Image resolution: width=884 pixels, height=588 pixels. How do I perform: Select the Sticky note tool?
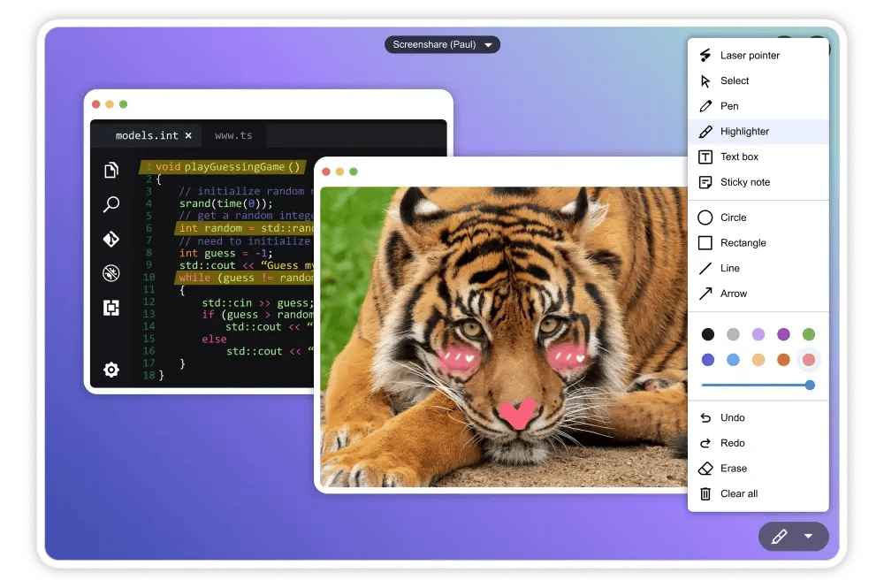[744, 182]
